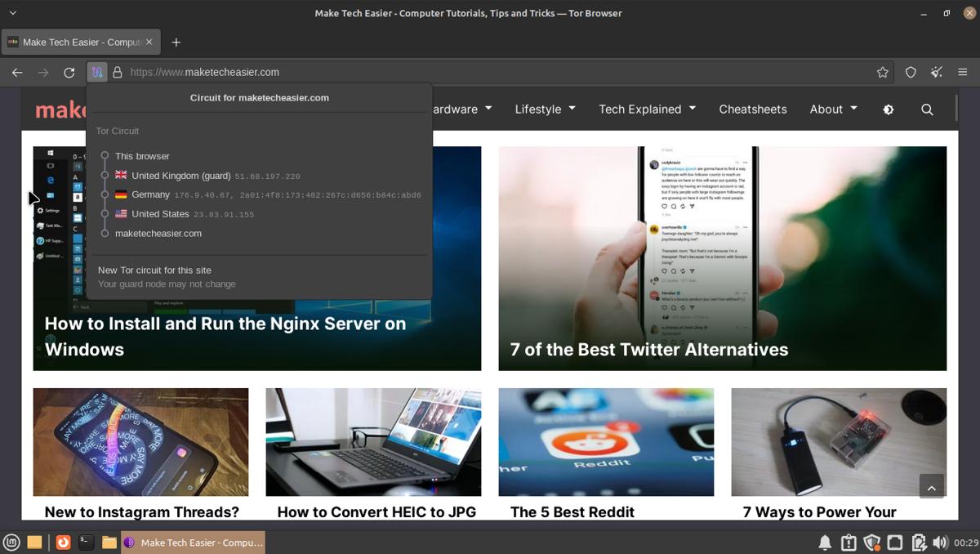Activate the New Identity broom icon
980x554 pixels.
(x=936, y=72)
